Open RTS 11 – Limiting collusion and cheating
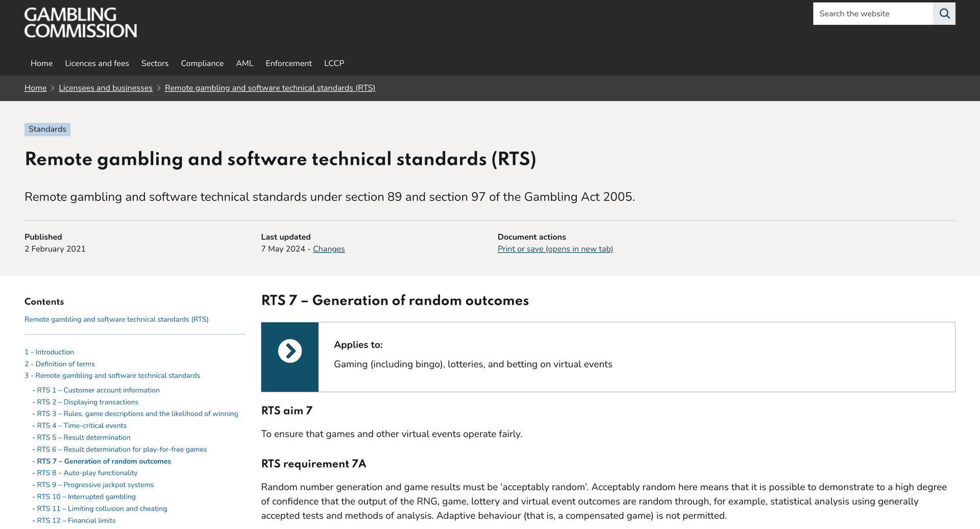980x529 pixels. [102, 509]
